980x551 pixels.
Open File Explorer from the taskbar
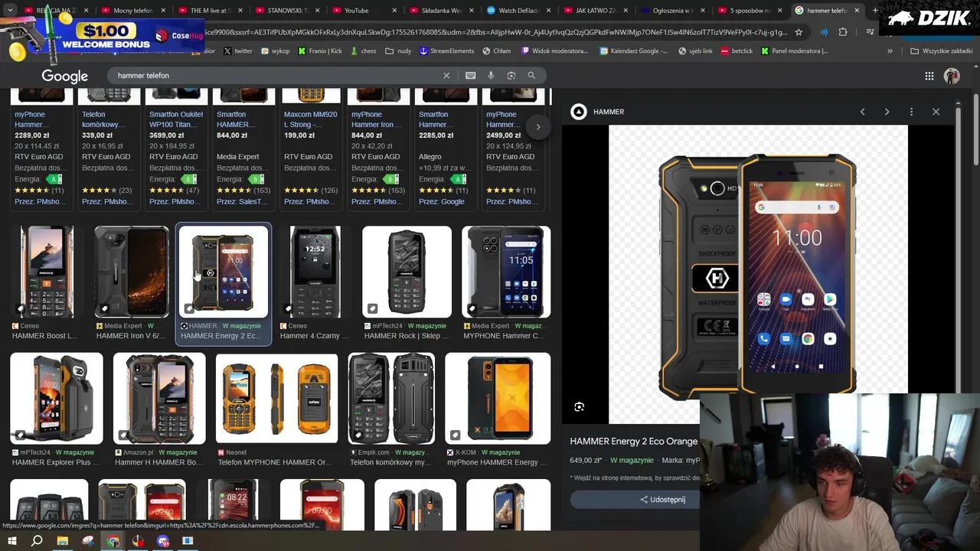coord(63,541)
